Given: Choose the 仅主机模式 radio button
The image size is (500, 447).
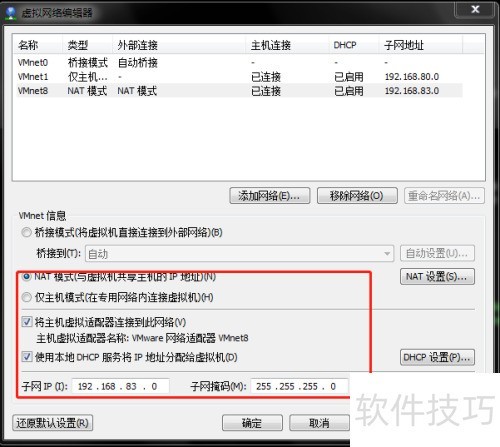Looking at the screenshot, I should click(26, 297).
